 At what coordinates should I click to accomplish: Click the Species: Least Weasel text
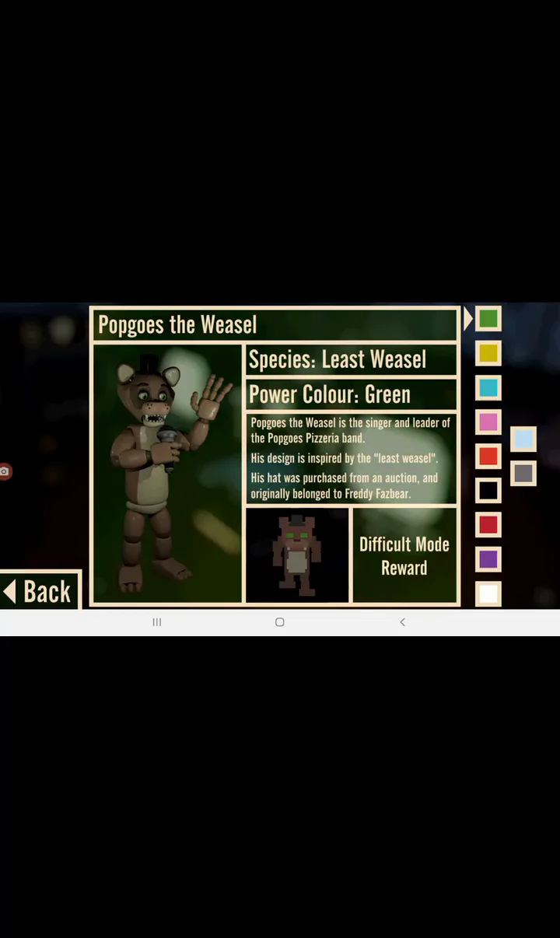tap(338, 359)
